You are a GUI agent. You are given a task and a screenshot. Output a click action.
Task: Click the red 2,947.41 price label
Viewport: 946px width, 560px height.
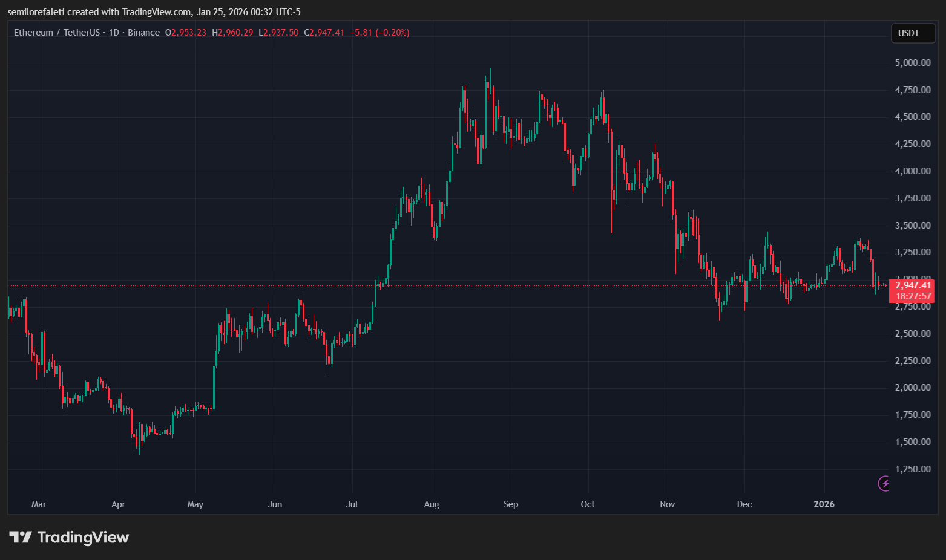(x=913, y=285)
